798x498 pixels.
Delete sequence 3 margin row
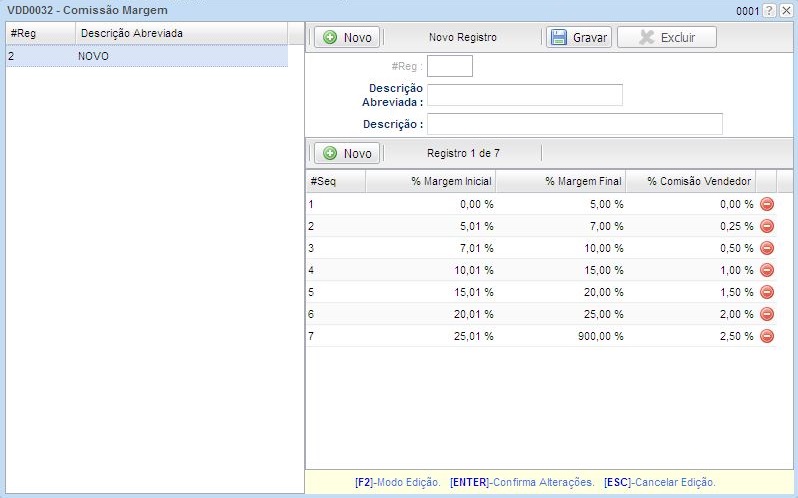767,248
